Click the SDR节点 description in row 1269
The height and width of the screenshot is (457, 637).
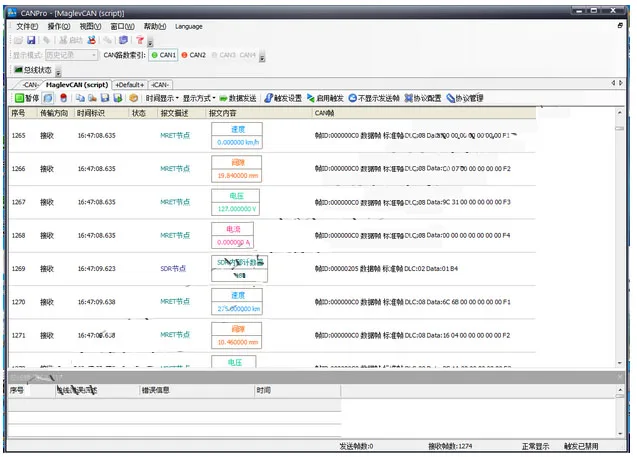[173, 269]
